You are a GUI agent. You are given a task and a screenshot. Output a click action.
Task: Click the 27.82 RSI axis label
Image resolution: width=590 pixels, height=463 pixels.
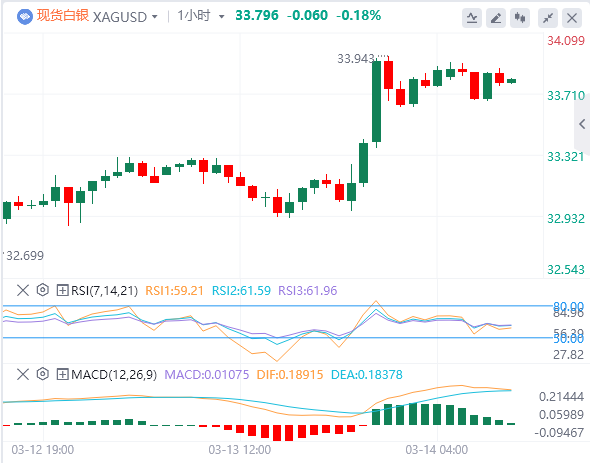point(569,355)
